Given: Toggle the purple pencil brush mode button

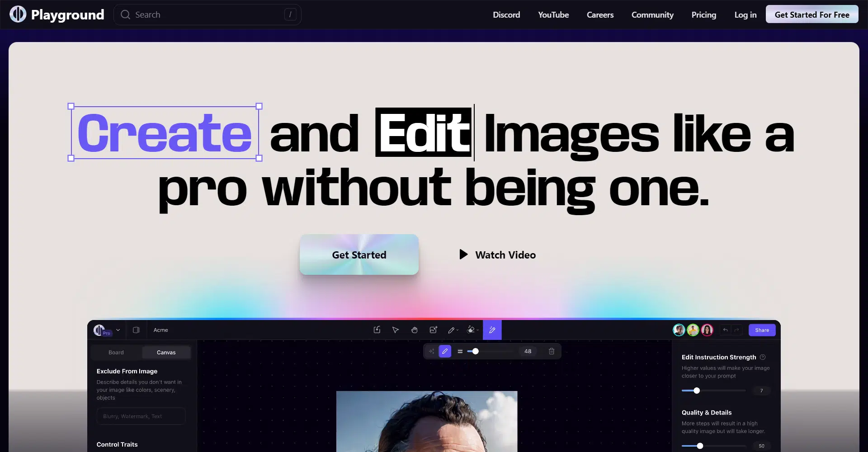Looking at the screenshot, I should (x=445, y=351).
